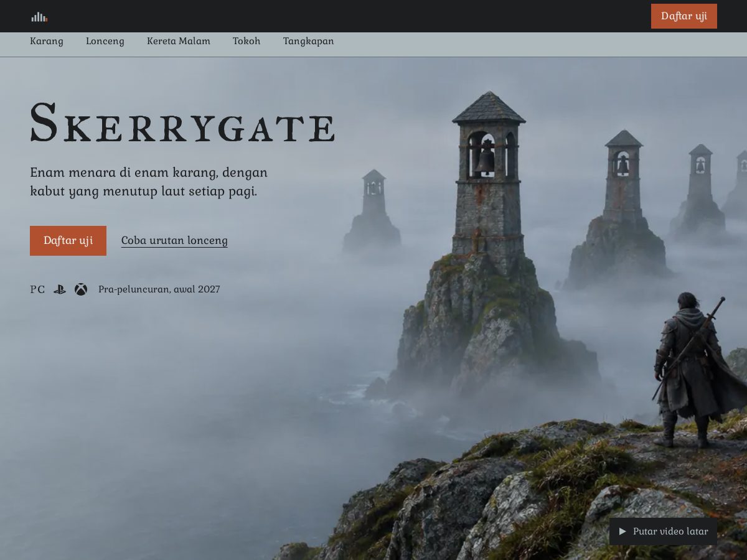Click the tagline starting Enam menara
The image size is (747, 560).
coord(149,182)
